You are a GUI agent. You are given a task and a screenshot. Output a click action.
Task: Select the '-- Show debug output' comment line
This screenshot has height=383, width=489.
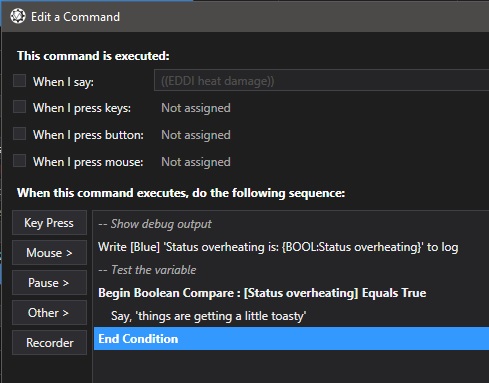[x=291, y=224]
